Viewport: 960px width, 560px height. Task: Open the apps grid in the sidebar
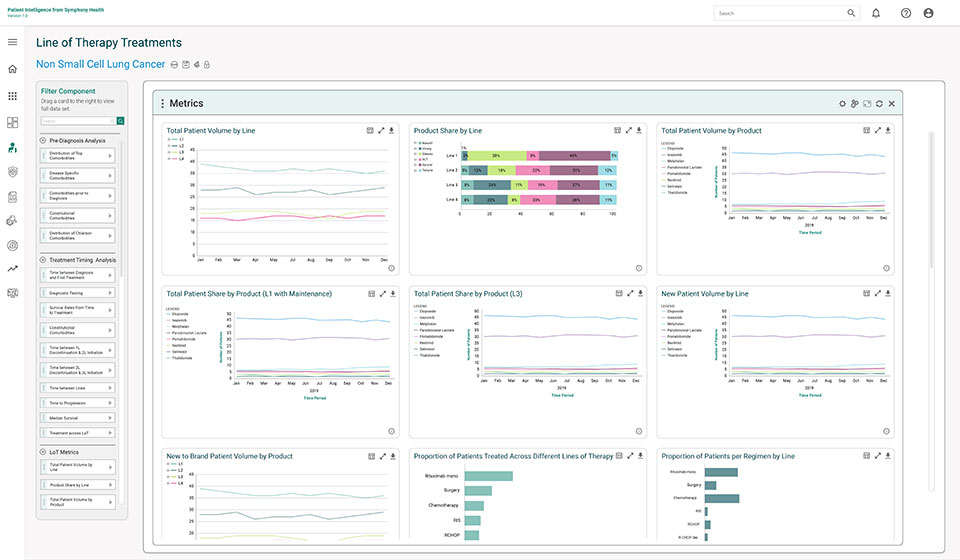pyautogui.click(x=12, y=96)
